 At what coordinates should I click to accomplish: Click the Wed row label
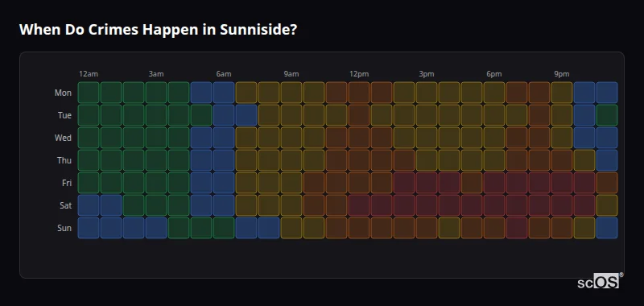pyautogui.click(x=63, y=138)
